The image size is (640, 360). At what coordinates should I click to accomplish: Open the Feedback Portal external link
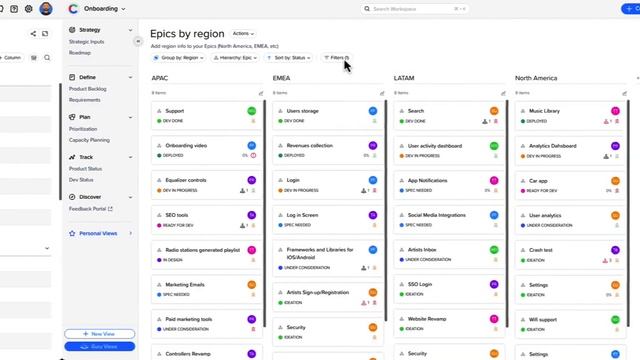tap(91, 209)
